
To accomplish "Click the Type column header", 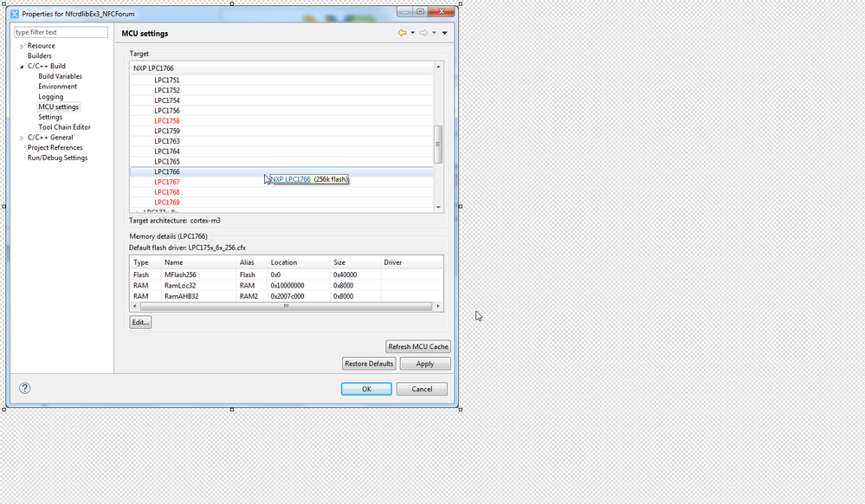I will coord(145,262).
